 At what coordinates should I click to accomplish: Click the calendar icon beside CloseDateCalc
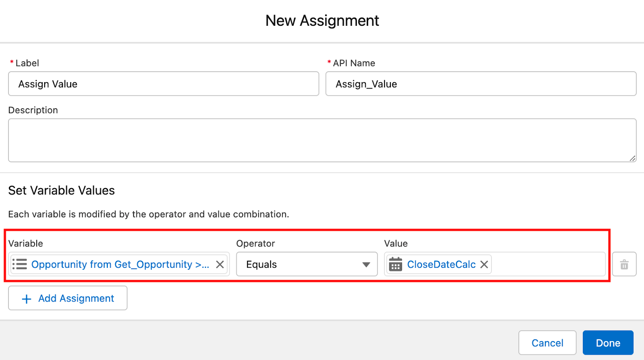point(396,264)
